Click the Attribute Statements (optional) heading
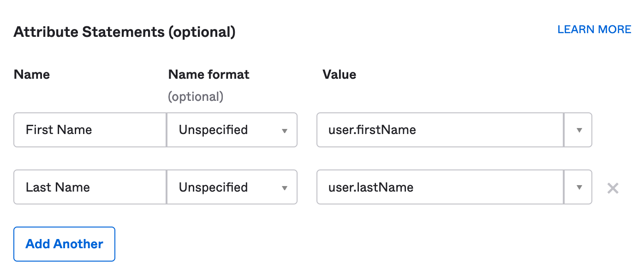The height and width of the screenshot is (280, 644). click(125, 32)
